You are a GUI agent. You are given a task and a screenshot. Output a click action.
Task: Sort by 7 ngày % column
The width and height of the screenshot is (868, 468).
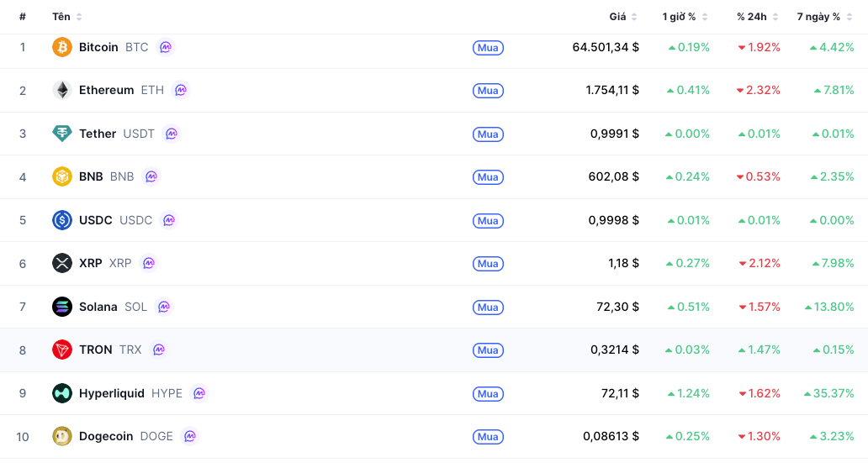pyautogui.click(x=824, y=17)
